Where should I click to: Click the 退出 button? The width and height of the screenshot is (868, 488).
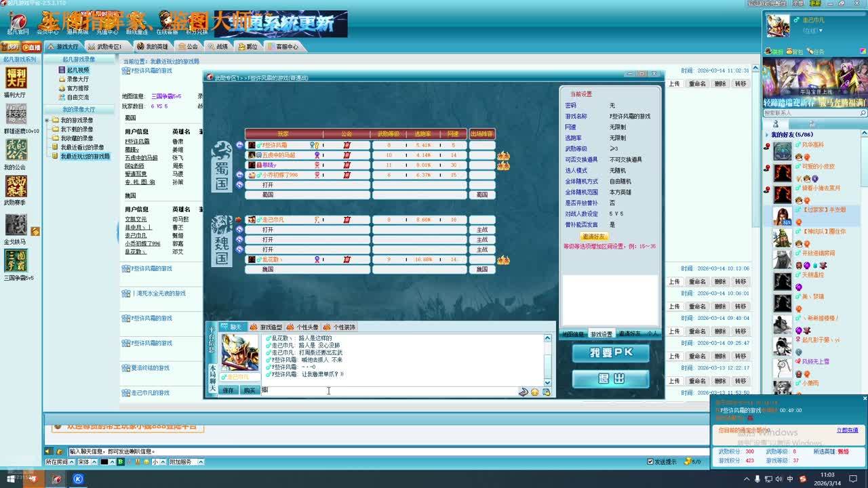[610, 379]
